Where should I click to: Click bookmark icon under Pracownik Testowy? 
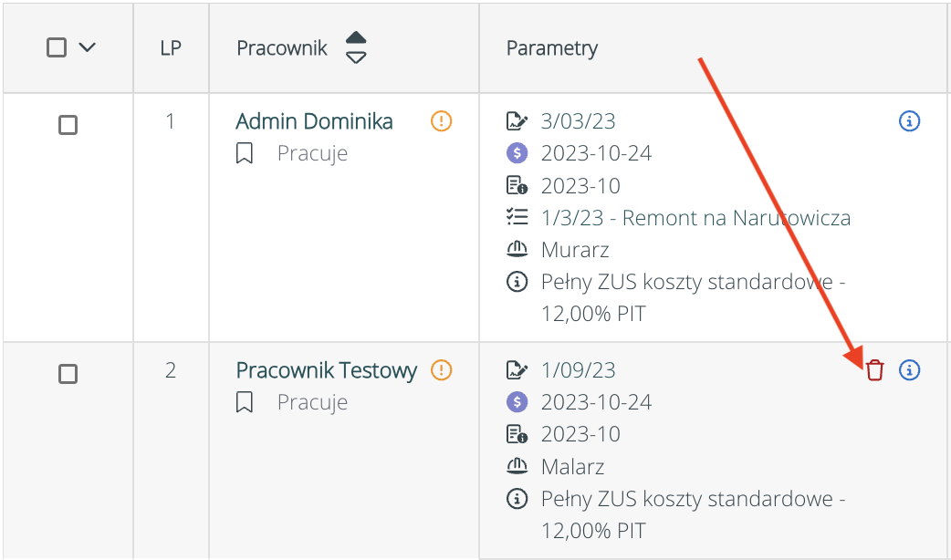click(x=244, y=402)
